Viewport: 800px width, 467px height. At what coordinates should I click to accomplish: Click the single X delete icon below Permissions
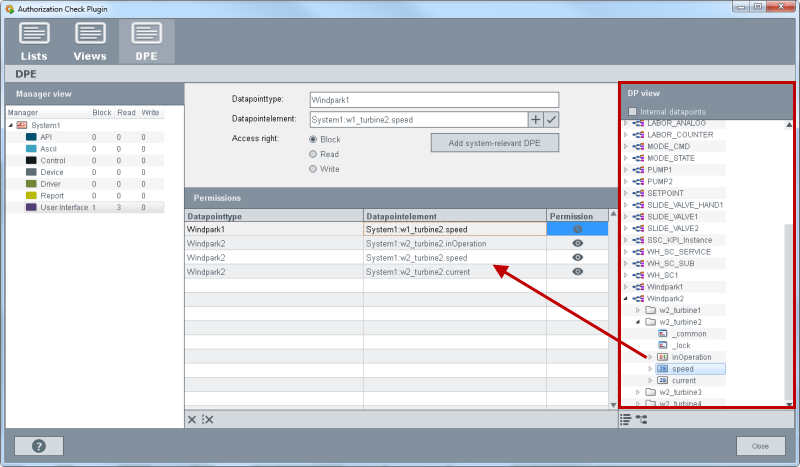coord(192,419)
